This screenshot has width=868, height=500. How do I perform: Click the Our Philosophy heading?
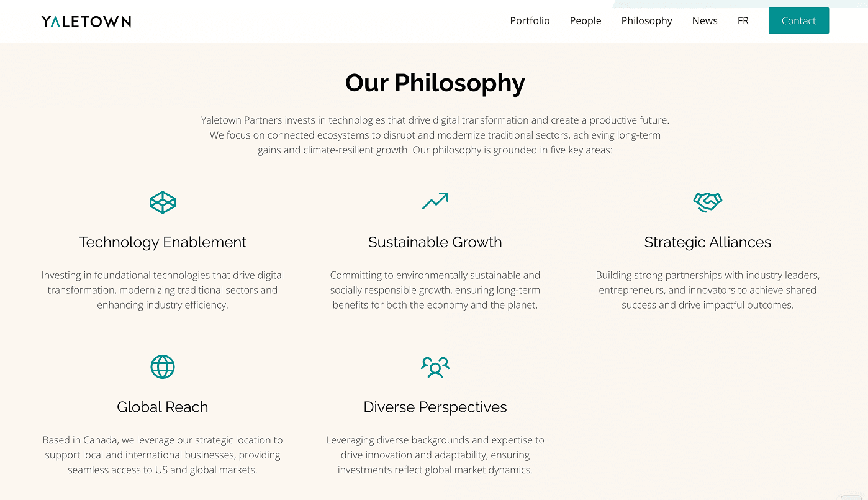pos(435,83)
